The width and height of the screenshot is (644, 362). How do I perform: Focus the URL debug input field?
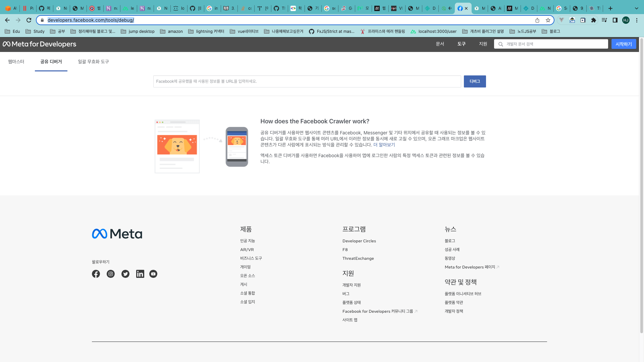click(x=307, y=81)
